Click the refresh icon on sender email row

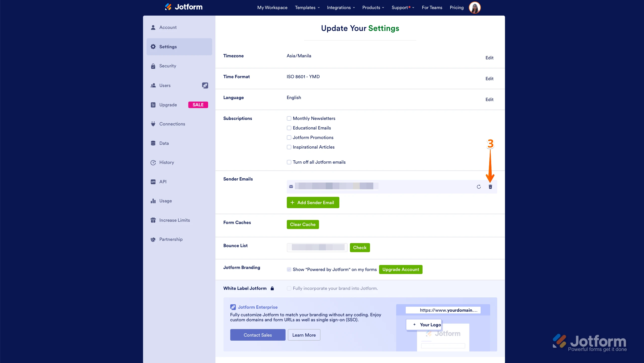(x=479, y=187)
